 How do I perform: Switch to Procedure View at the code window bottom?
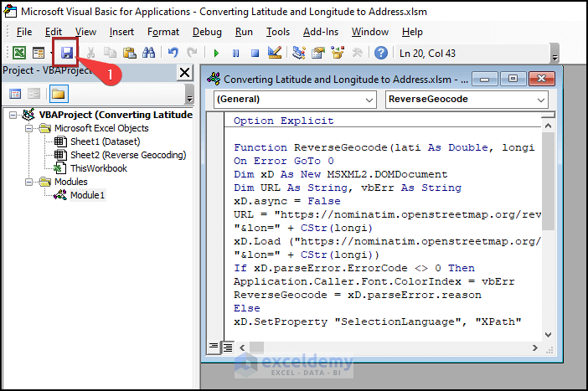pos(214,347)
